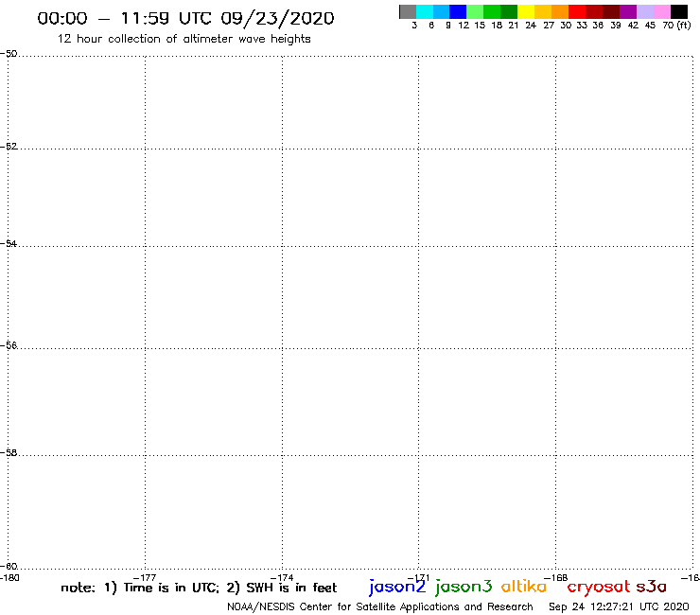The width and height of the screenshot is (700, 615).
Task: Select the light blue legend swatch
Action: [442, 11]
